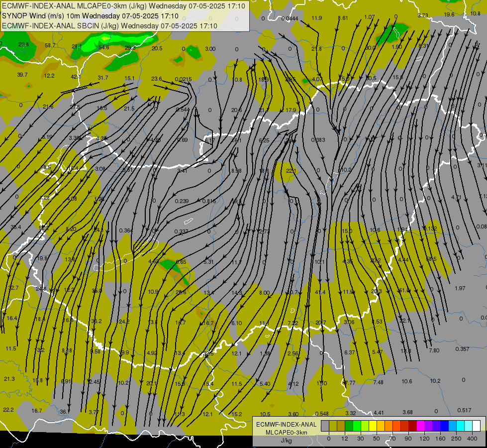Click the map value '22.2'
This screenshot has width=487, height=448.
[8, 410]
